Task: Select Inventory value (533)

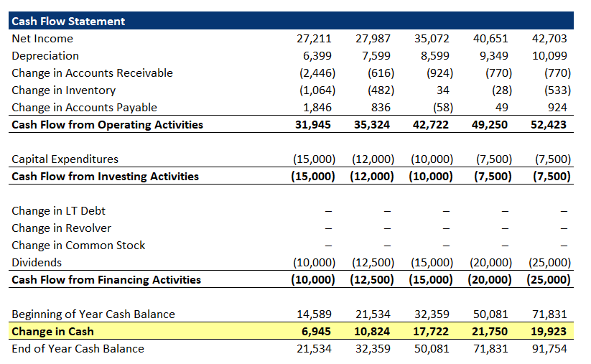Action: pyautogui.click(x=557, y=90)
